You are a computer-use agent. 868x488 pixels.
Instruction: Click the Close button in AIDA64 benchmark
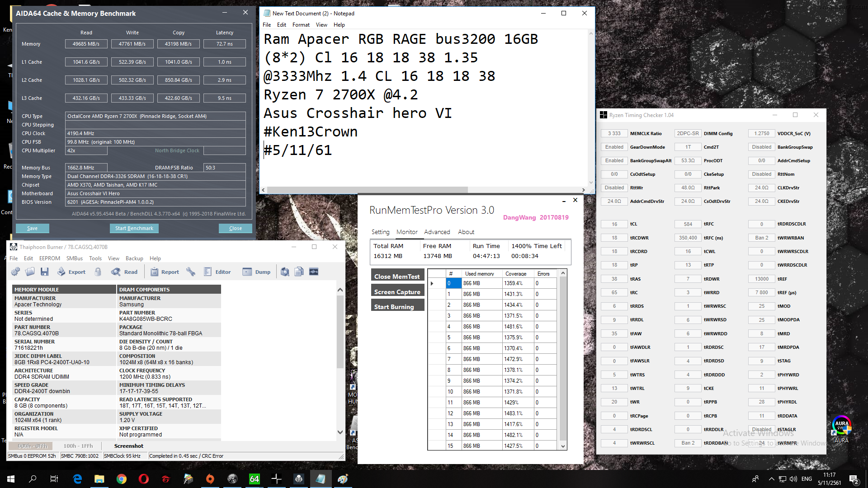[x=236, y=228]
